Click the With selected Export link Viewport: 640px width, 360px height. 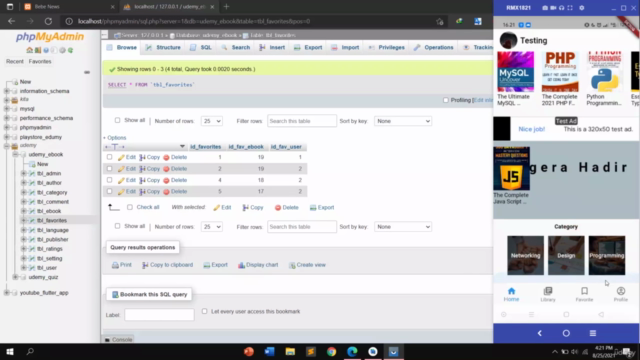point(322,207)
